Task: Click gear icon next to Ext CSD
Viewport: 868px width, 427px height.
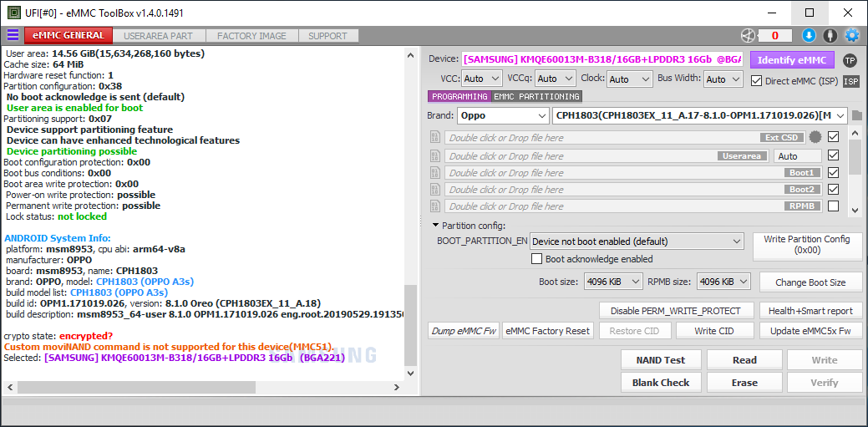Action: point(815,137)
